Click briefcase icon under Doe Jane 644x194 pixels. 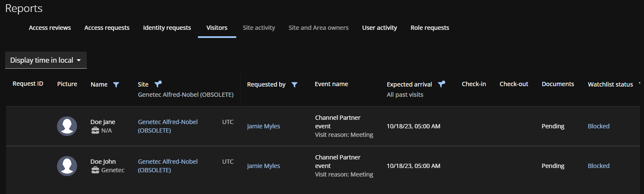point(95,130)
